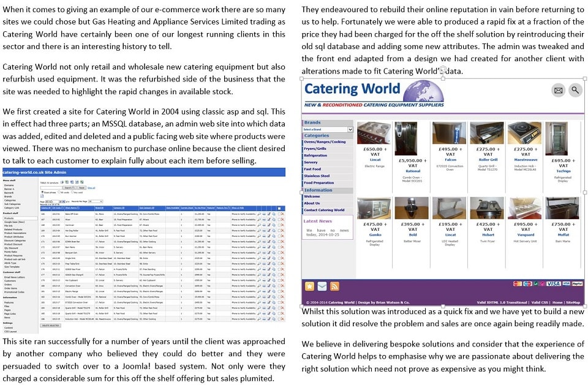588x385 pixels.
Task: Open the Ovens/Ranges/Cooking category
Action: click(325, 142)
